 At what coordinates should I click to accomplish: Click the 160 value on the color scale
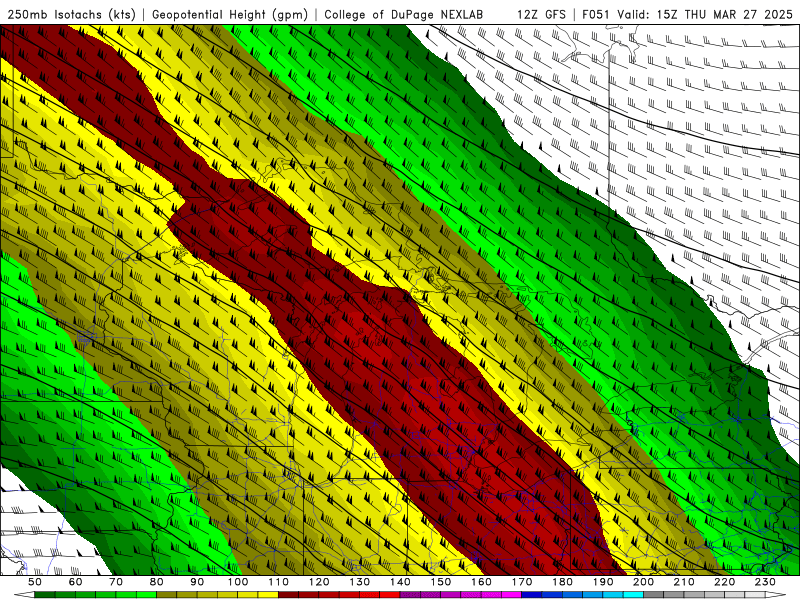[481, 582]
